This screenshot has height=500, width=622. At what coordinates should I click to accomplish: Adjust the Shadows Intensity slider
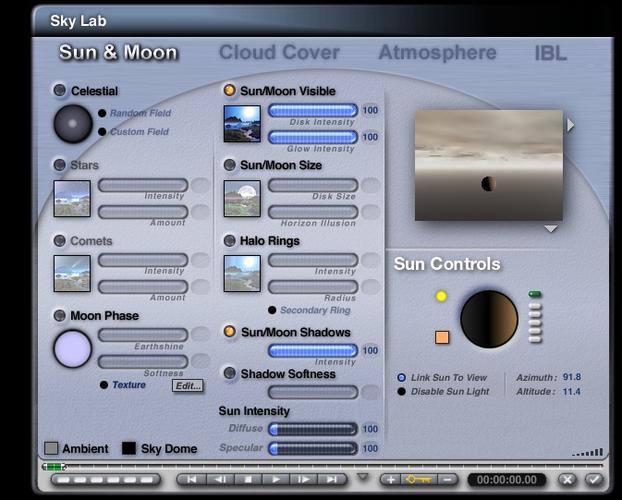313,350
